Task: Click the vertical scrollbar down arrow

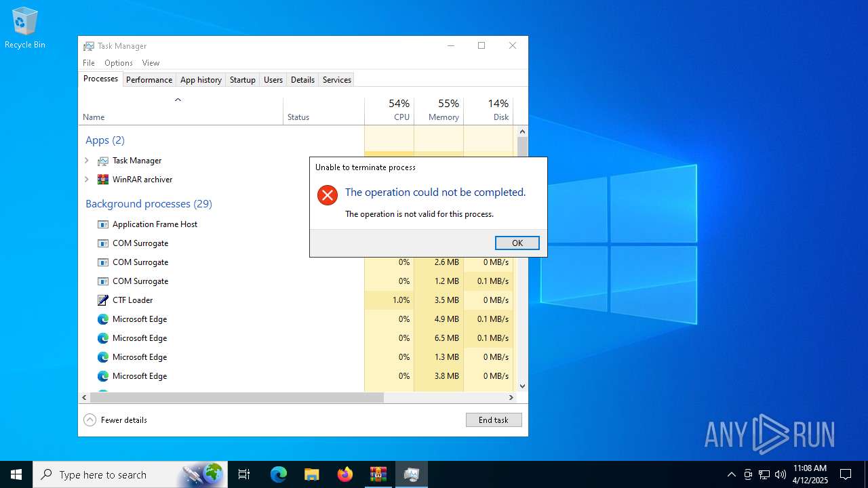Action: tap(522, 386)
